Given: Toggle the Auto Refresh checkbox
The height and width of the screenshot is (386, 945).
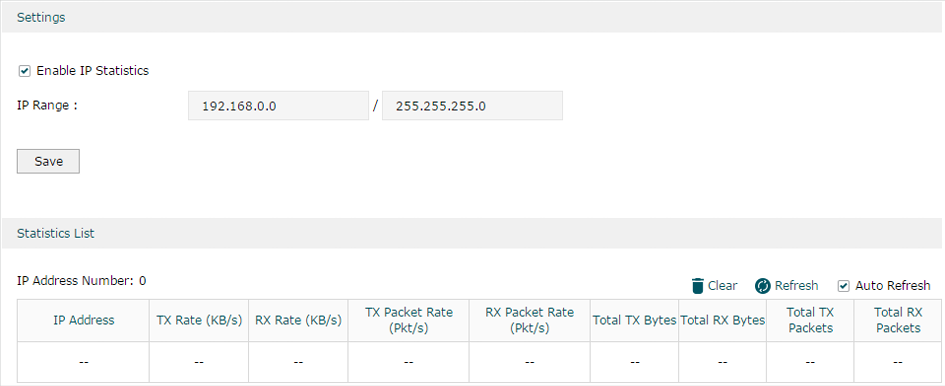Looking at the screenshot, I should pyautogui.click(x=844, y=286).
